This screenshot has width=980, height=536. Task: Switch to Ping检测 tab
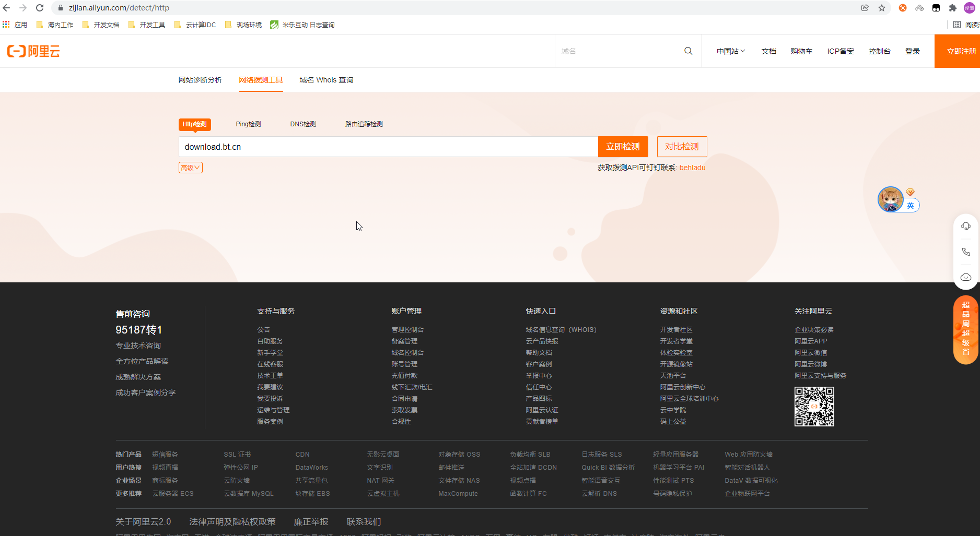(248, 124)
